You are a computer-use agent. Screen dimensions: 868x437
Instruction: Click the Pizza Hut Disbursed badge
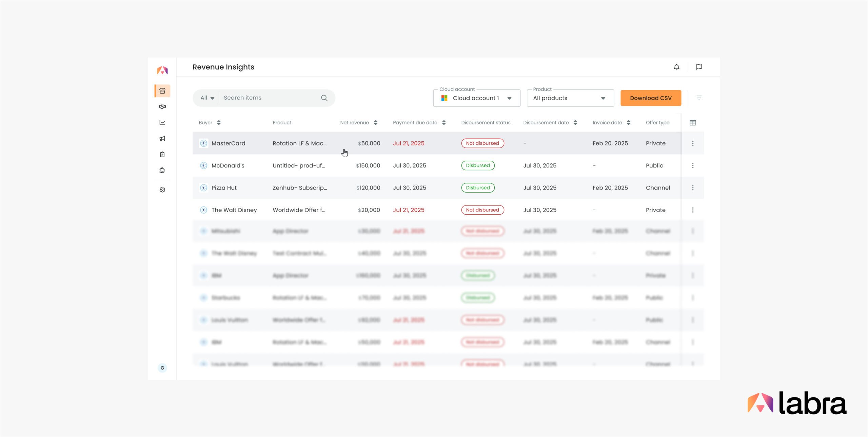click(478, 188)
